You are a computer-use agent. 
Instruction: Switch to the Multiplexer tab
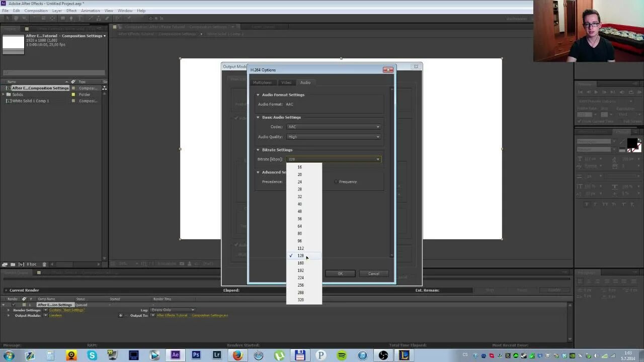tap(262, 82)
